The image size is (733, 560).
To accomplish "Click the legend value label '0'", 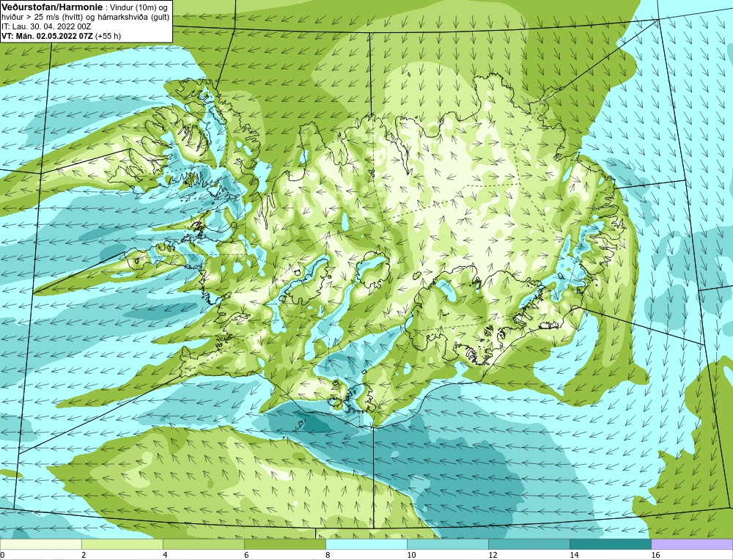I will (x=2, y=555).
